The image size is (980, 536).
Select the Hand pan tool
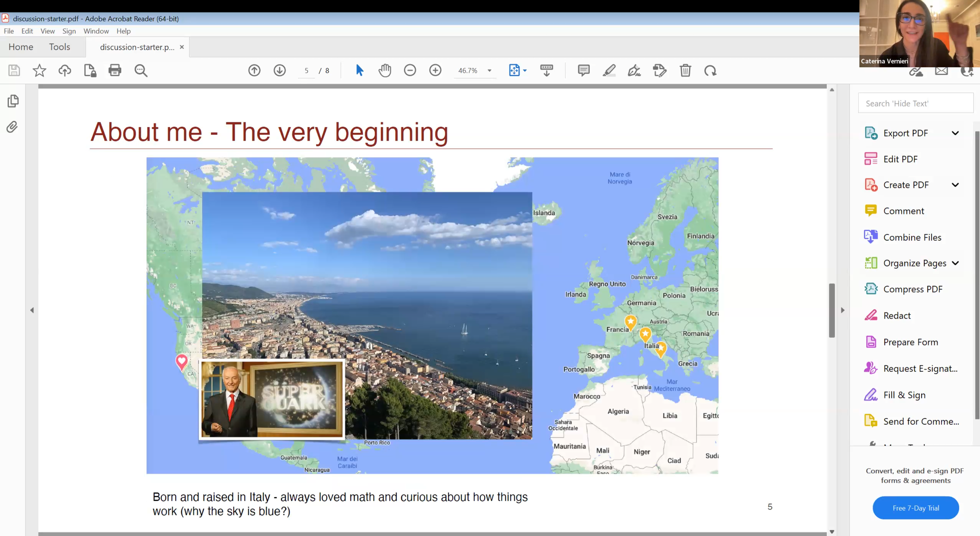pyautogui.click(x=385, y=71)
